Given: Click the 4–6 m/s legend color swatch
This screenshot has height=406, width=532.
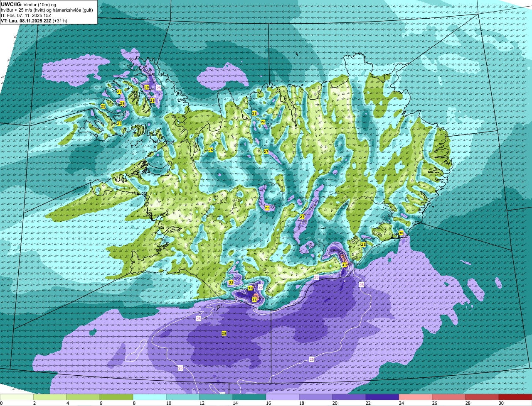Looking at the screenshot, I should click(83, 397).
